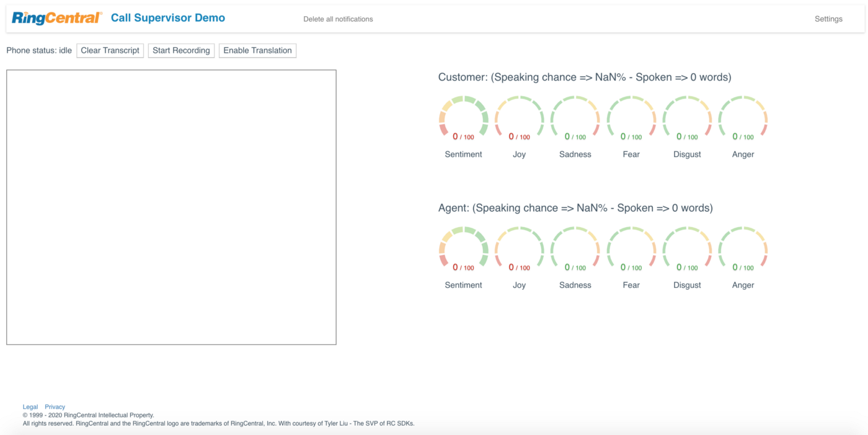Click the Agent Anger gauge
This screenshot has height=435, width=868.
click(743, 250)
